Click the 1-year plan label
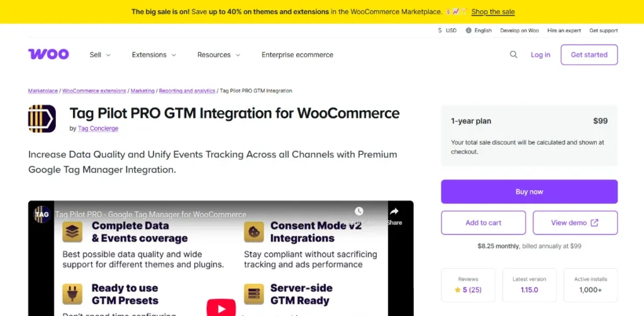The image size is (644, 316). click(x=471, y=121)
